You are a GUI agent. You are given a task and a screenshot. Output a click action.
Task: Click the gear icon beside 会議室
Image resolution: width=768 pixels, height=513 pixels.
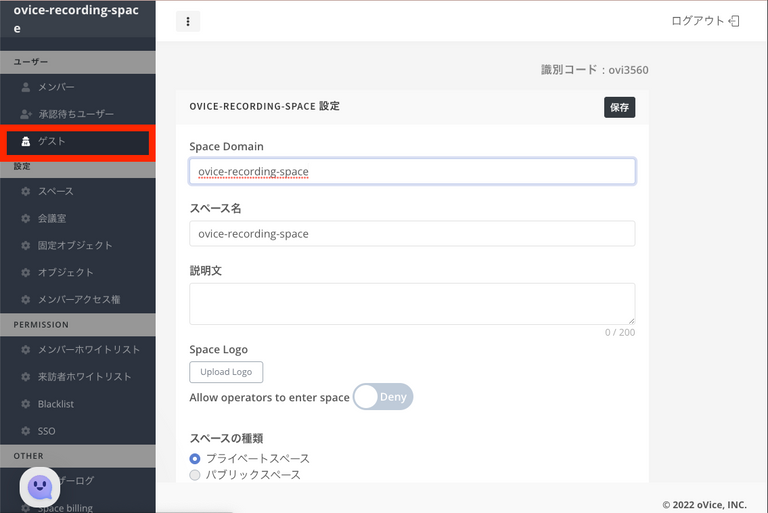click(x=26, y=219)
